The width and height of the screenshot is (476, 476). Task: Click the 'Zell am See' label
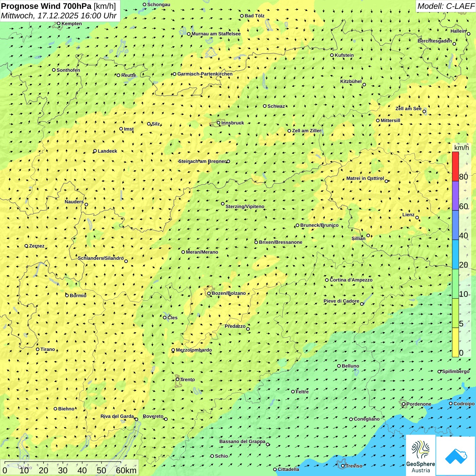click(408, 108)
